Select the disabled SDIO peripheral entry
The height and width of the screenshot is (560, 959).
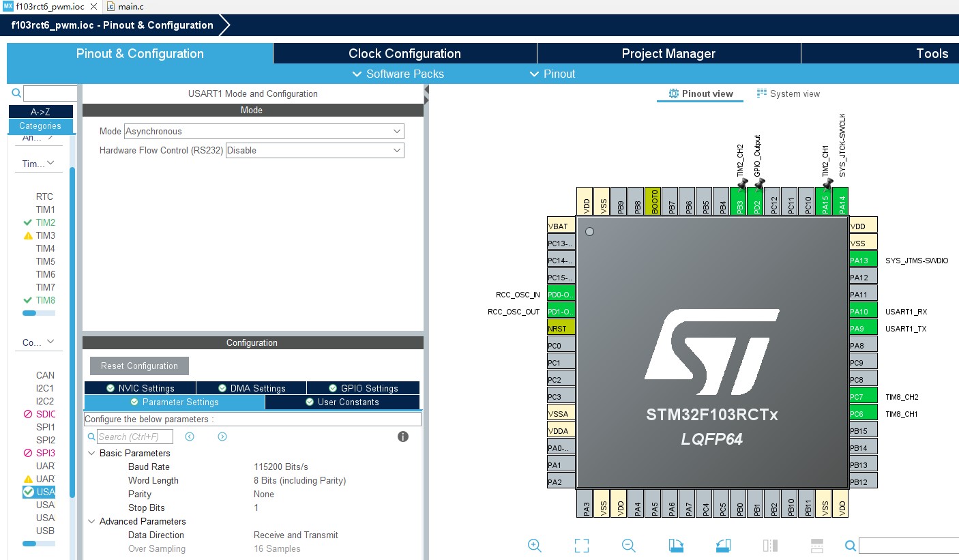point(45,414)
